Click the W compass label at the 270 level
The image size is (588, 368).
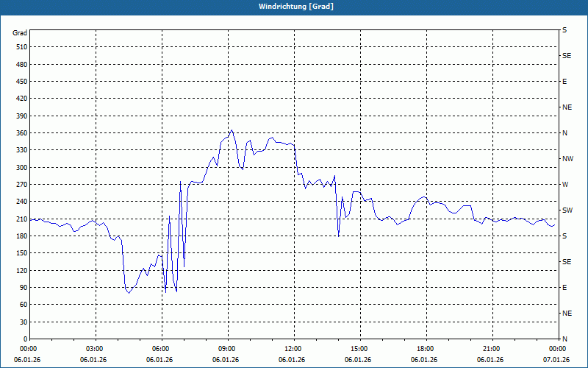565,185
